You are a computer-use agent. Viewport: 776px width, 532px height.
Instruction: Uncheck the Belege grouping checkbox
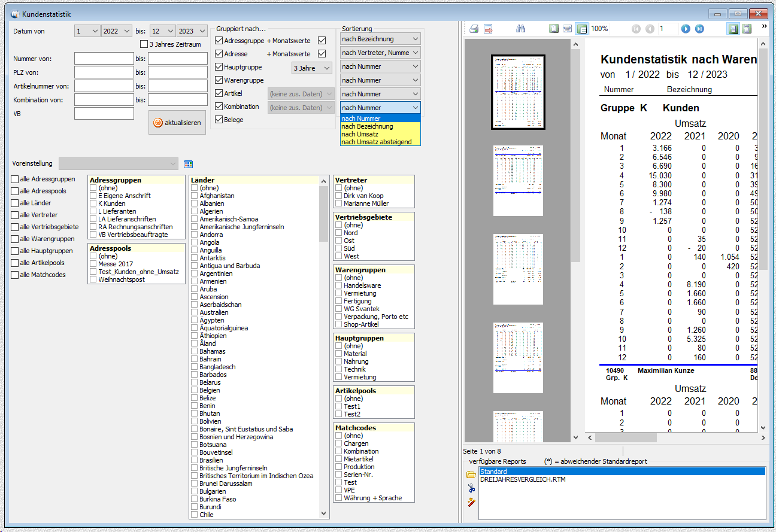[219, 120]
